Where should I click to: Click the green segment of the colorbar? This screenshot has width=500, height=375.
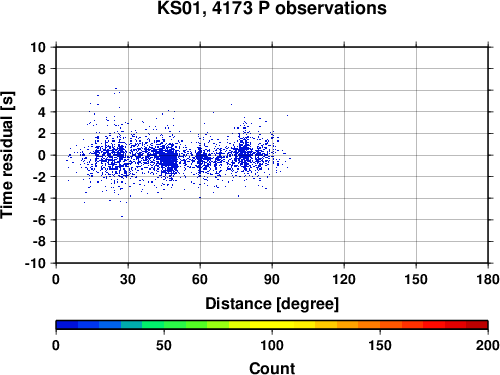pyautogui.click(x=153, y=325)
